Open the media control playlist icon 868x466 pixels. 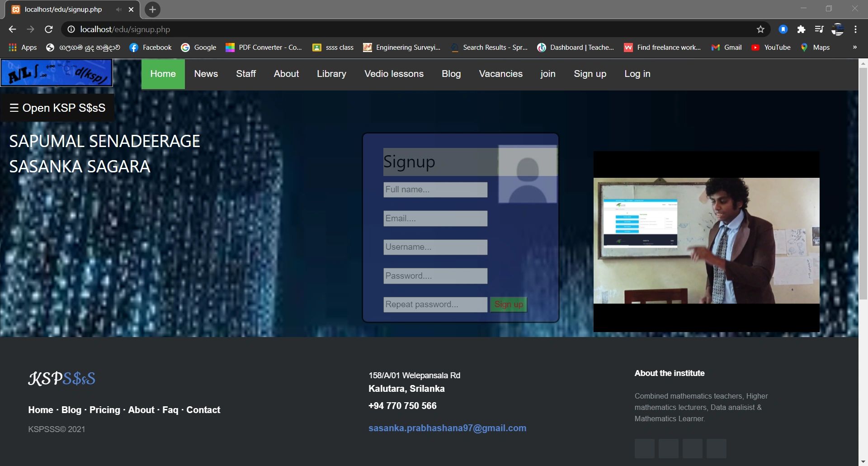[x=819, y=29]
